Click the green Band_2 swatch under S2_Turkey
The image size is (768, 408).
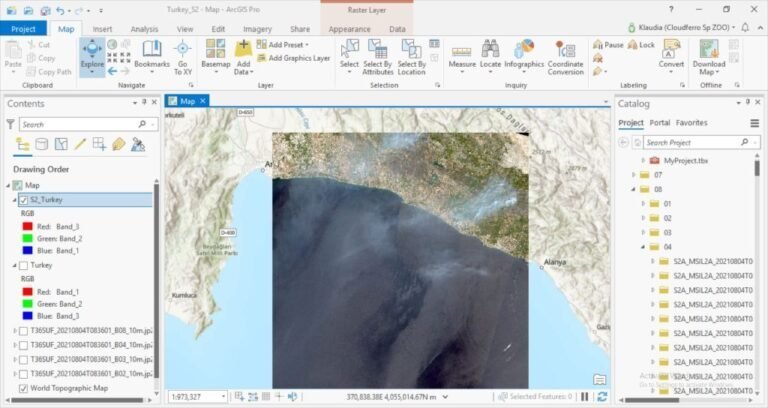pyautogui.click(x=27, y=239)
